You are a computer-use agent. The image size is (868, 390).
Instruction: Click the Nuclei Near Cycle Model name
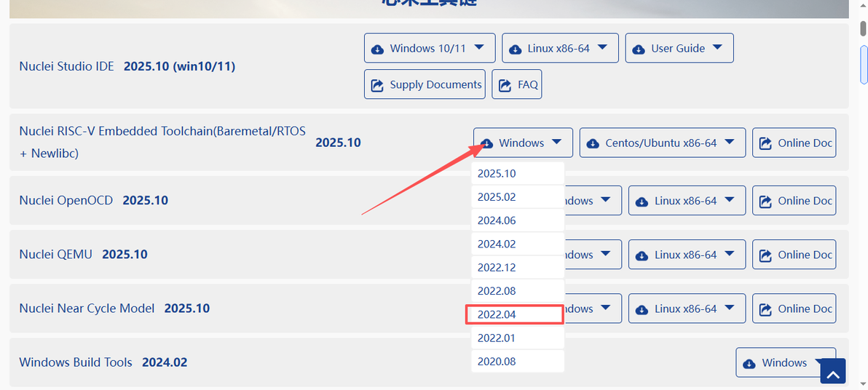click(x=87, y=308)
